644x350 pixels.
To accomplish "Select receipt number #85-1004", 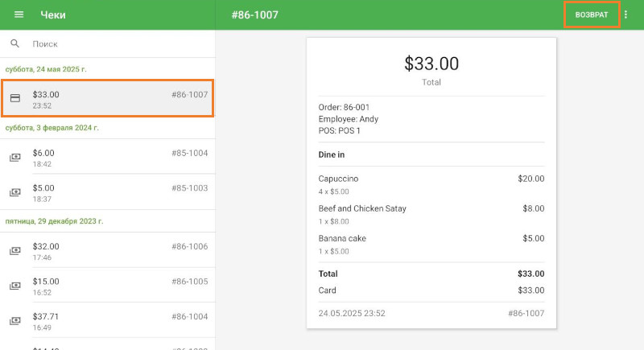I will [189, 153].
